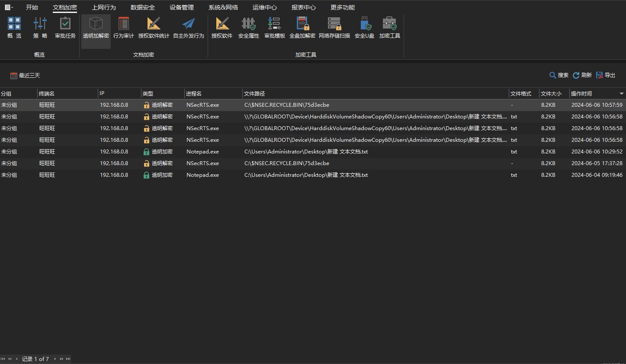Open 安全U盘 secure USB tool
This screenshot has height=364, width=626.
click(365, 28)
